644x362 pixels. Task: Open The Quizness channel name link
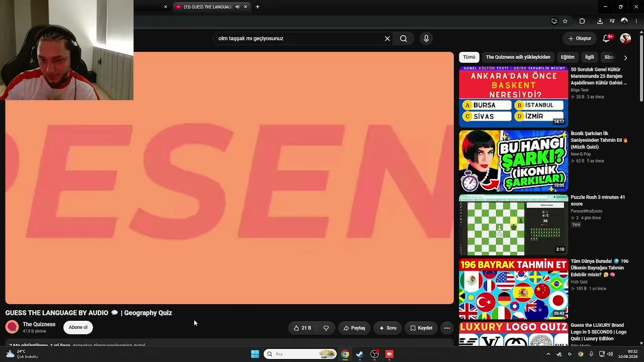point(39,324)
